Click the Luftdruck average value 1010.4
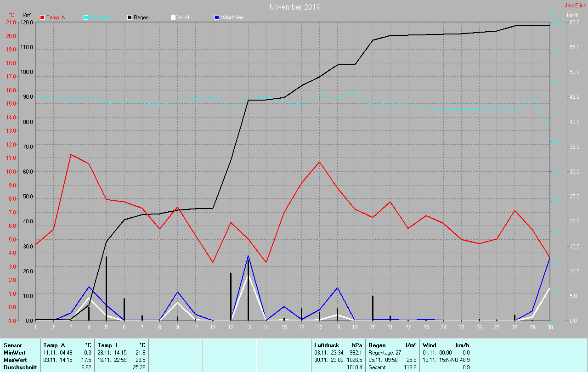 [354, 367]
